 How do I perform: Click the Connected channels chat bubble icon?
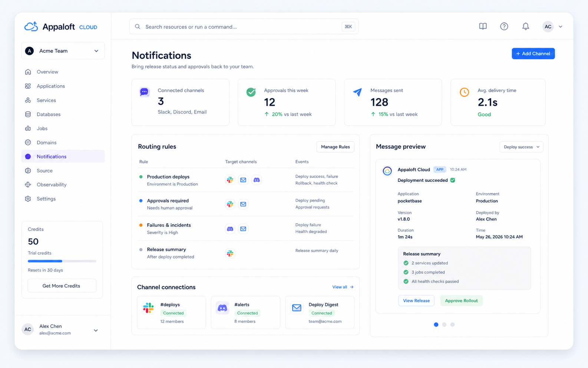[144, 92]
